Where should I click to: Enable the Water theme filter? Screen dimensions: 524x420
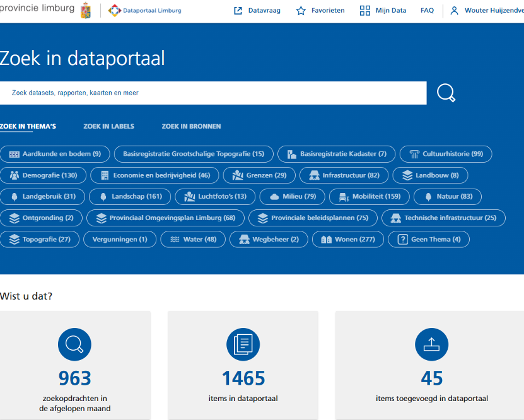(x=192, y=239)
